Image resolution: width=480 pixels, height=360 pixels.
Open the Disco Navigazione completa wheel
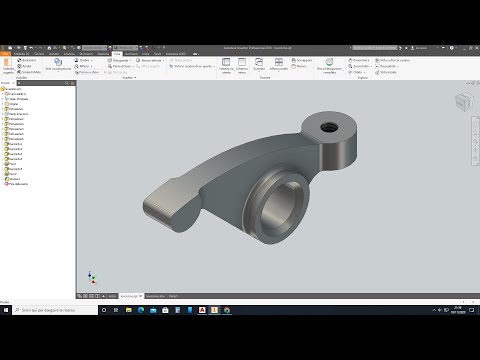click(329, 65)
